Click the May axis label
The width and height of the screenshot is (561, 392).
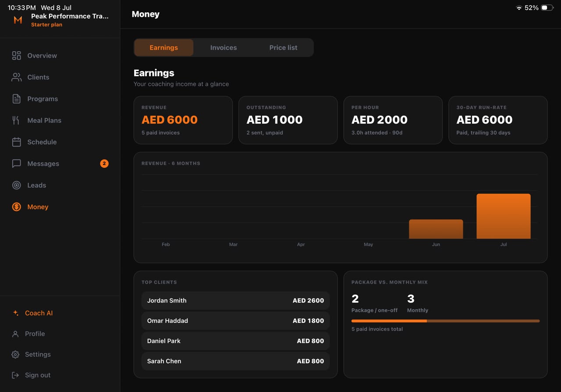coord(368,245)
